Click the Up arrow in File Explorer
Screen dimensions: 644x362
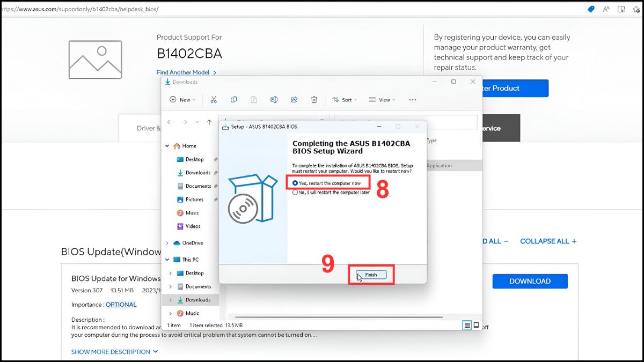[x=209, y=122]
